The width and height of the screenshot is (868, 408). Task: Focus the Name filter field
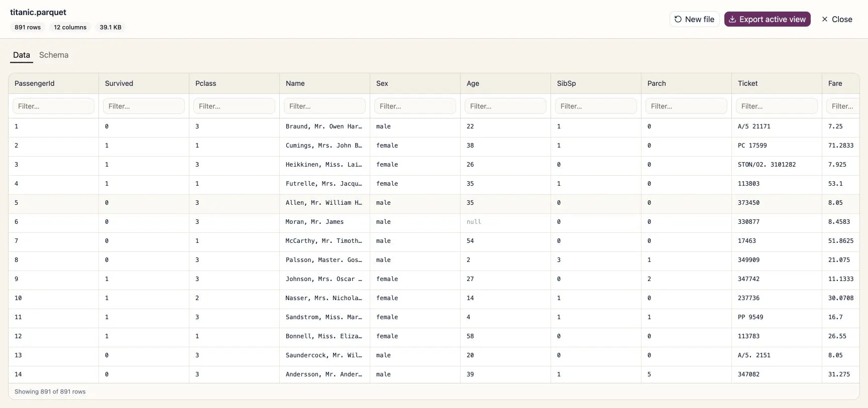(324, 106)
